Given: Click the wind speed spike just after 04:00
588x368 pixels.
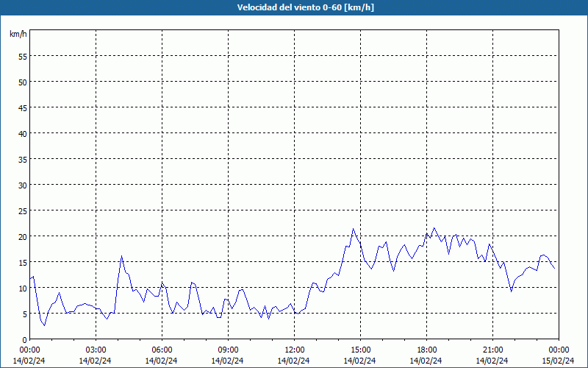Looking at the screenshot, I should [x=121, y=256].
